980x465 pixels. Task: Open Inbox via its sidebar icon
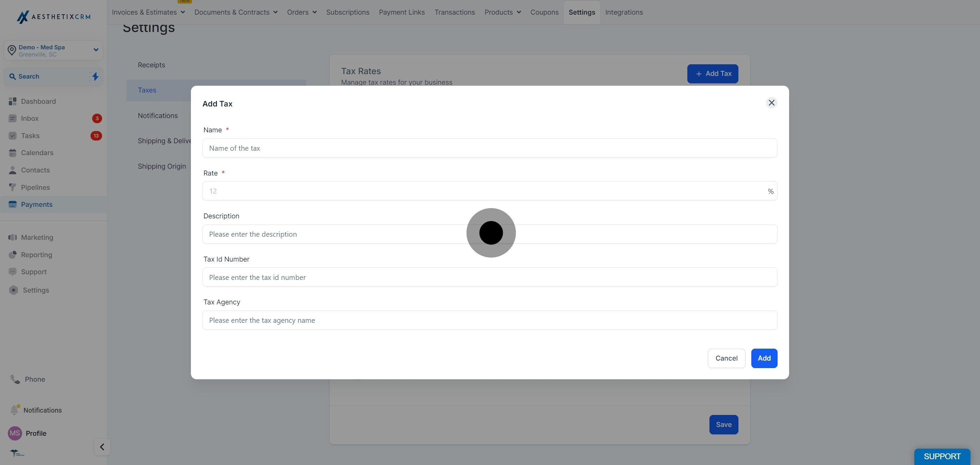tap(13, 118)
